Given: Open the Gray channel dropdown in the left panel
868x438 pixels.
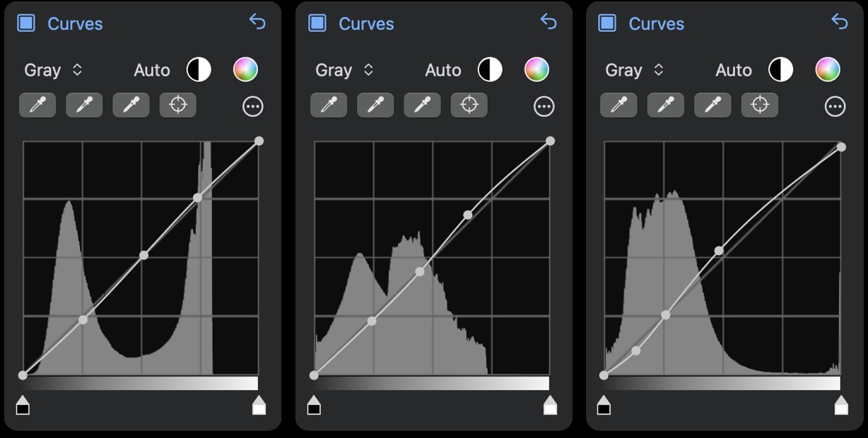Looking at the screenshot, I should click(54, 69).
